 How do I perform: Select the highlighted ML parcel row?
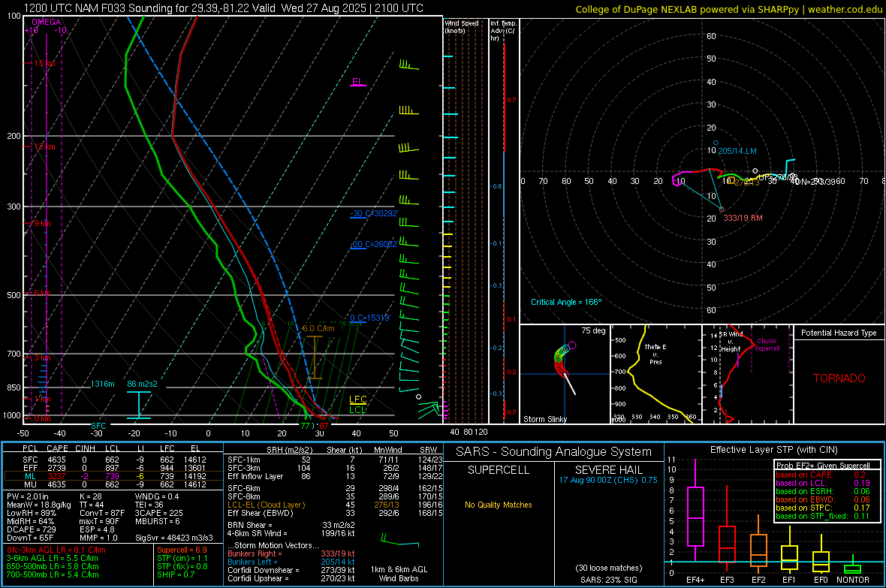coord(114,476)
